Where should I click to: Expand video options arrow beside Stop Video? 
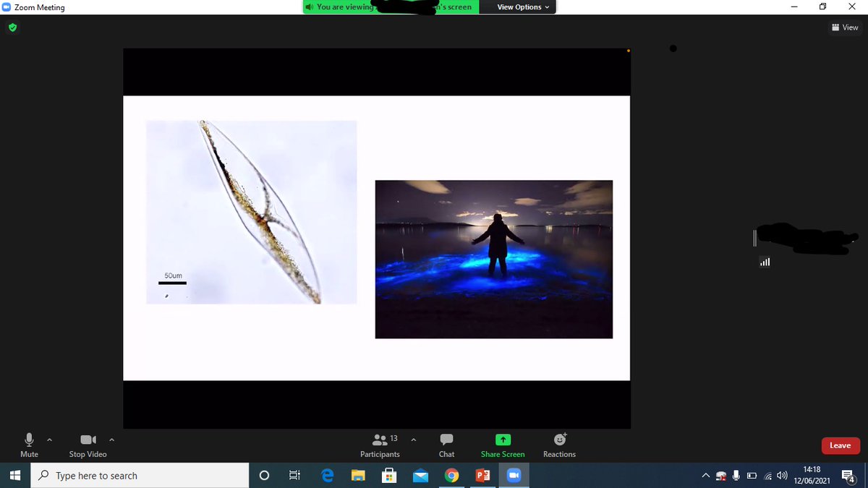point(111,440)
